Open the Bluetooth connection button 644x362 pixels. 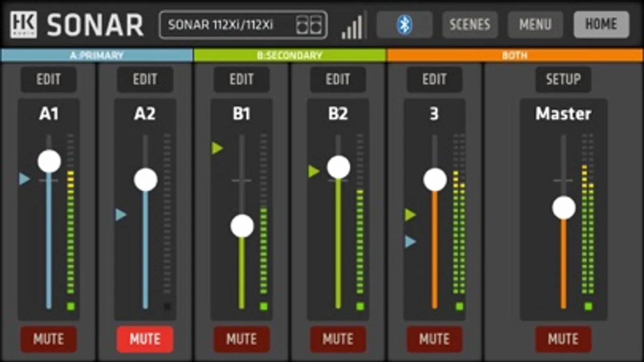[404, 25]
